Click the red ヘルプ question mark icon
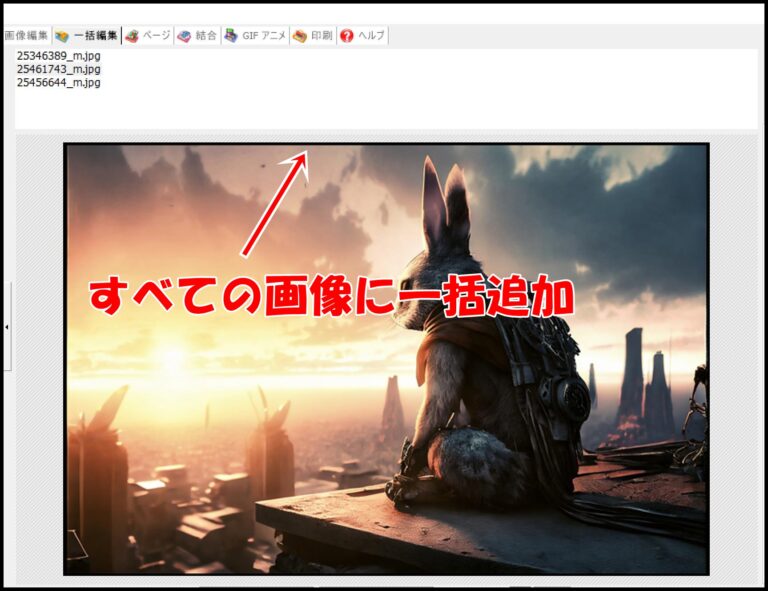 tap(346, 36)
